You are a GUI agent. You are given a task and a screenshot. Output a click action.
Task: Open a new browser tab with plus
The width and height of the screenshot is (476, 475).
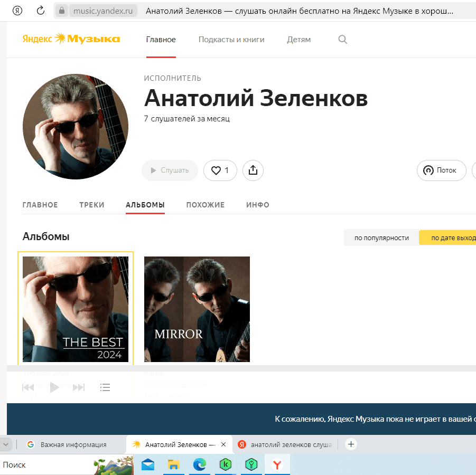[351, 444]
